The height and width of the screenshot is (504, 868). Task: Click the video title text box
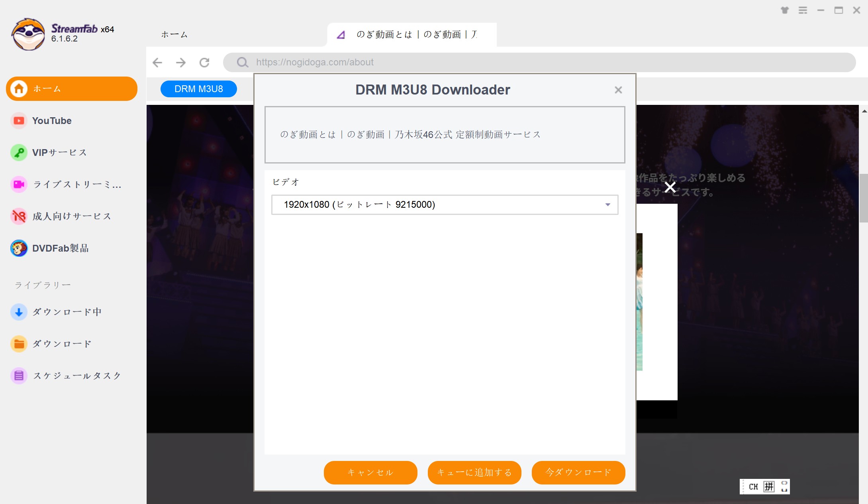tap(445, 135)
